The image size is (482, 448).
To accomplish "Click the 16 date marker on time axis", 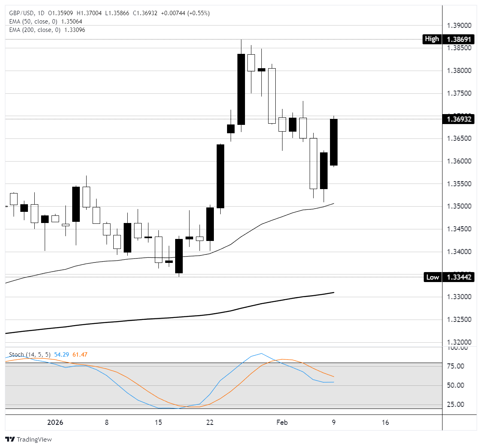I will point(385,422).
